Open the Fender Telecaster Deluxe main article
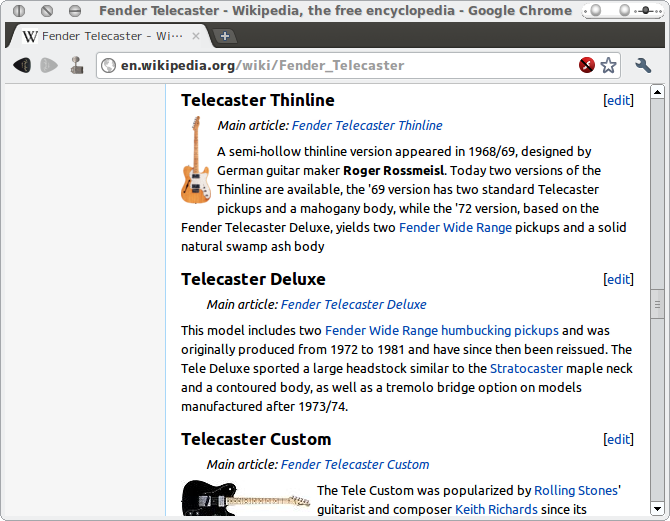Screen dimensions: 670x521 (354, 305)
